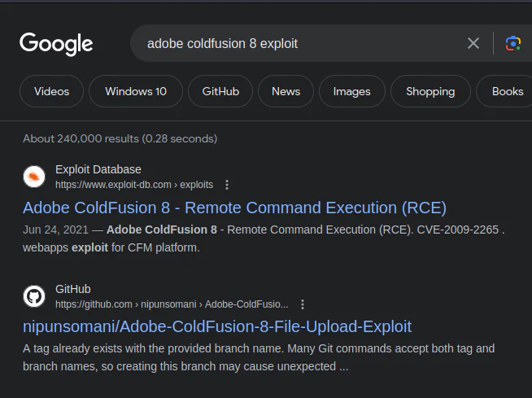Open more options for GitHub result
This screenshot has height=398, width=532.
pos(303,304)
